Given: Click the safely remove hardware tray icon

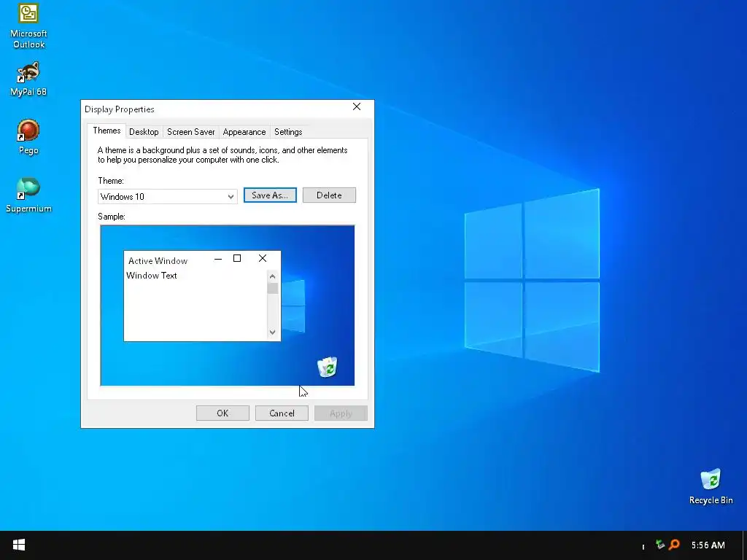Looking at the screenshot, I should coord(659,544).
